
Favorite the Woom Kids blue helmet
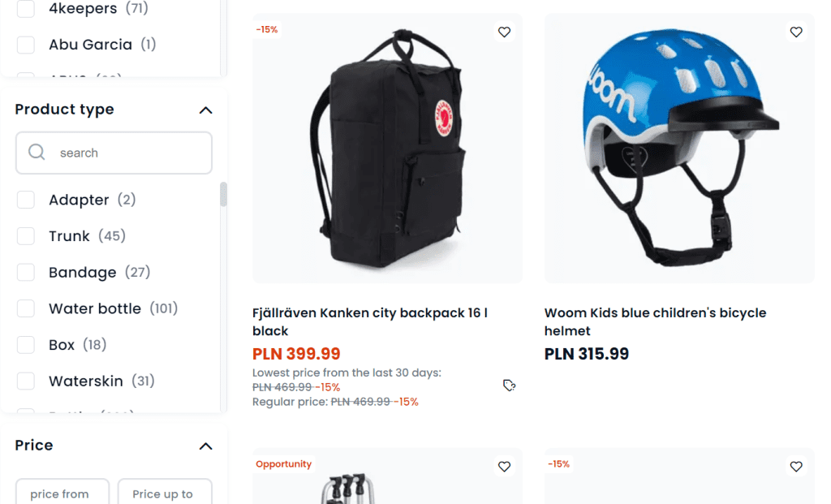tap(796, 32)
